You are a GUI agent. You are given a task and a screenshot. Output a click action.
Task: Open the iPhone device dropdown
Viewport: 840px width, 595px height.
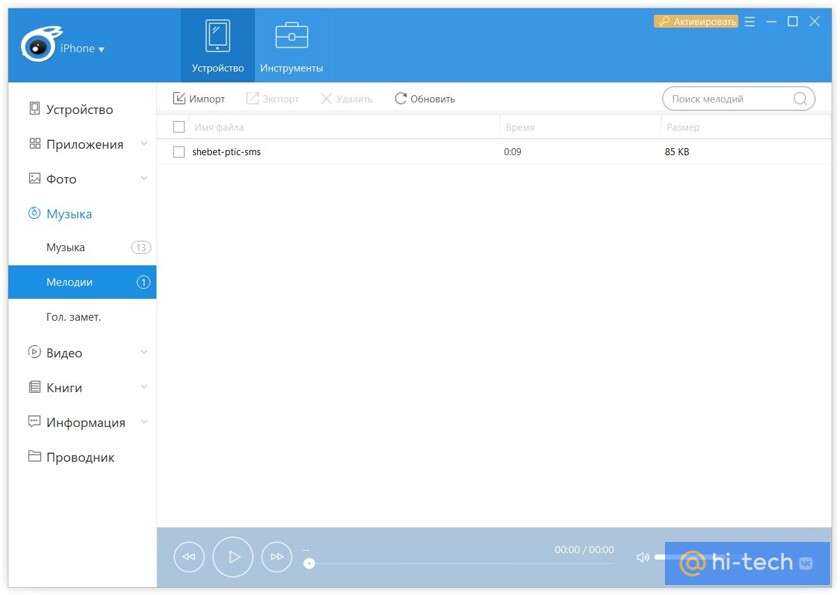point(81,48)
